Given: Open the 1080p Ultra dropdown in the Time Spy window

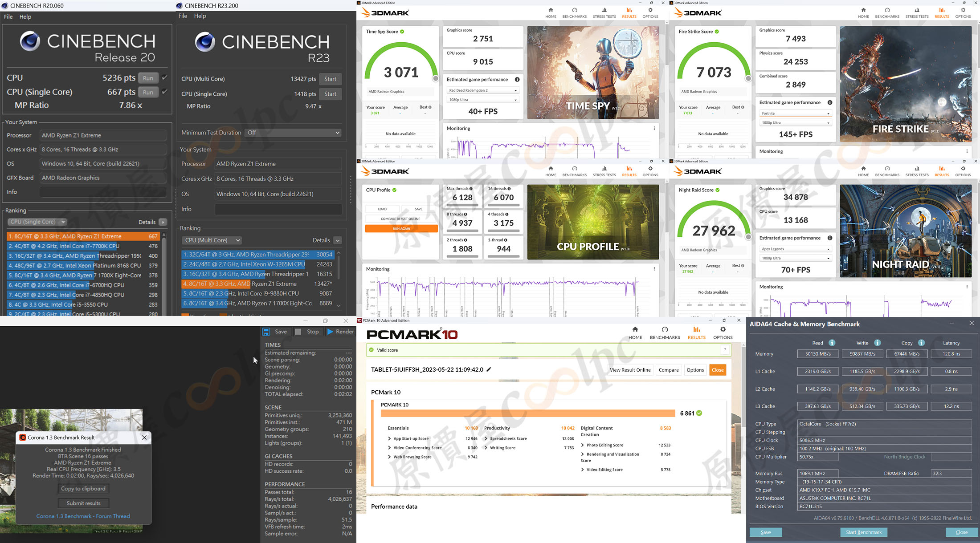Looking at the screenshot, I should [x=483, y=100].
